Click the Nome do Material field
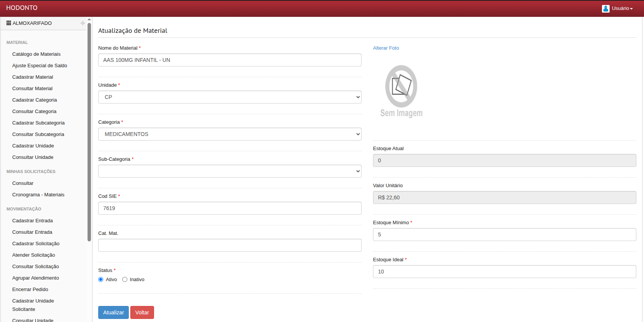This screenshot has width=644, height=322. [230, 60]
